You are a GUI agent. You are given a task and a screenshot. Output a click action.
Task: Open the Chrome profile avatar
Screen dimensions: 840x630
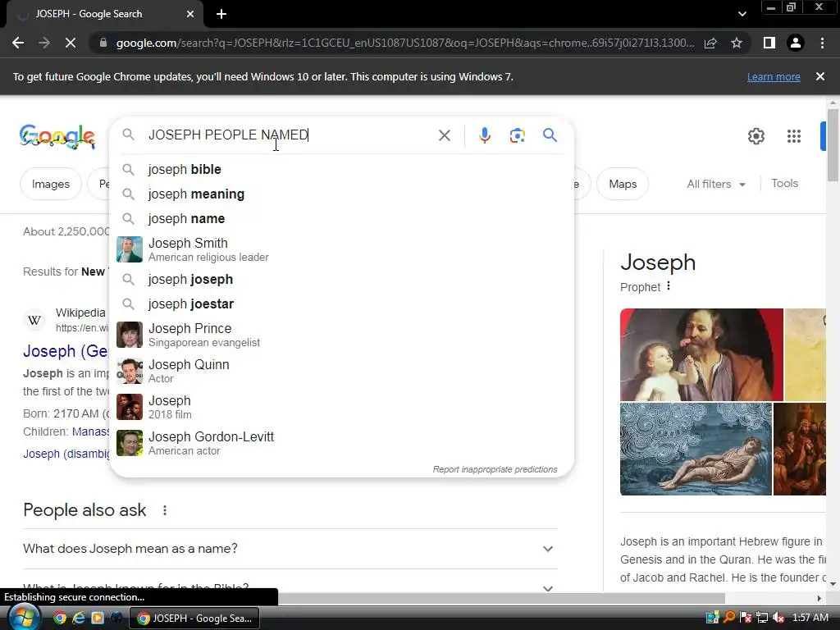click(x=796, y=43)
